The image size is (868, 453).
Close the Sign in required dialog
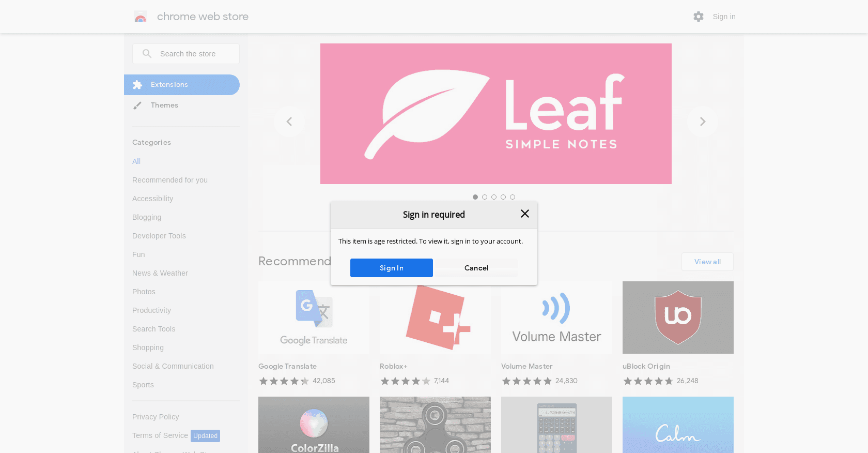(x=525, y=214)
